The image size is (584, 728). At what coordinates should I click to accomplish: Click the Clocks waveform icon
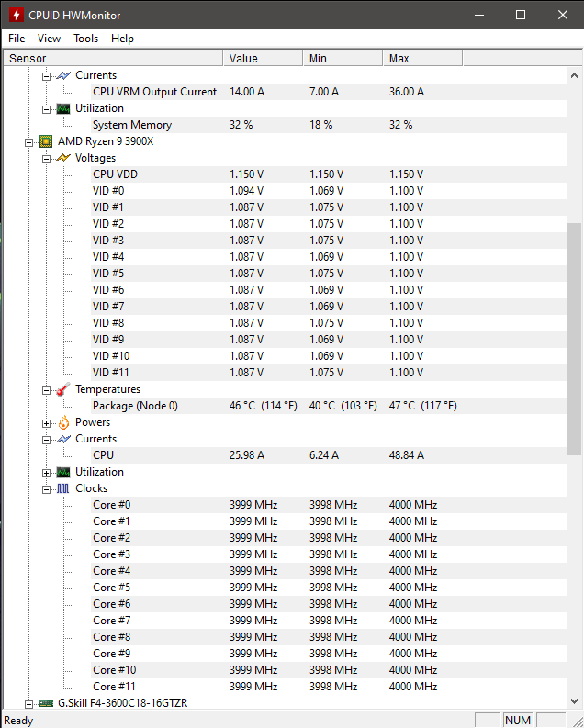pyautogui.click(x=63, y=488)
